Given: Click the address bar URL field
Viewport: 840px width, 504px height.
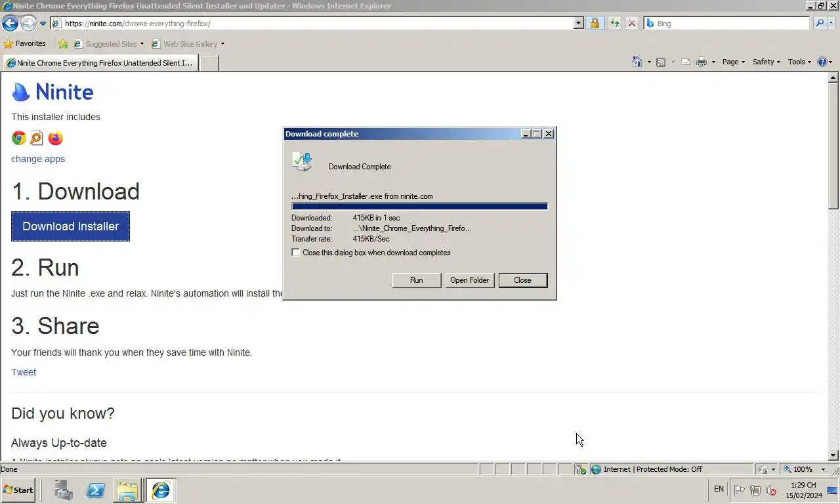Looking at the screenshot, I should (317, 24).
